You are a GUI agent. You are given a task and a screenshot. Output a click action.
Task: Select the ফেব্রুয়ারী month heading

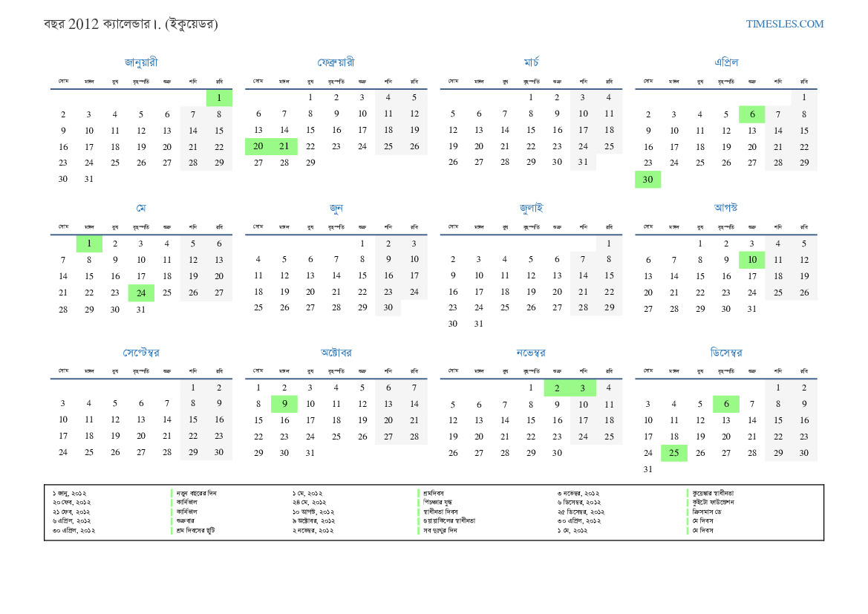click(336, 62)
